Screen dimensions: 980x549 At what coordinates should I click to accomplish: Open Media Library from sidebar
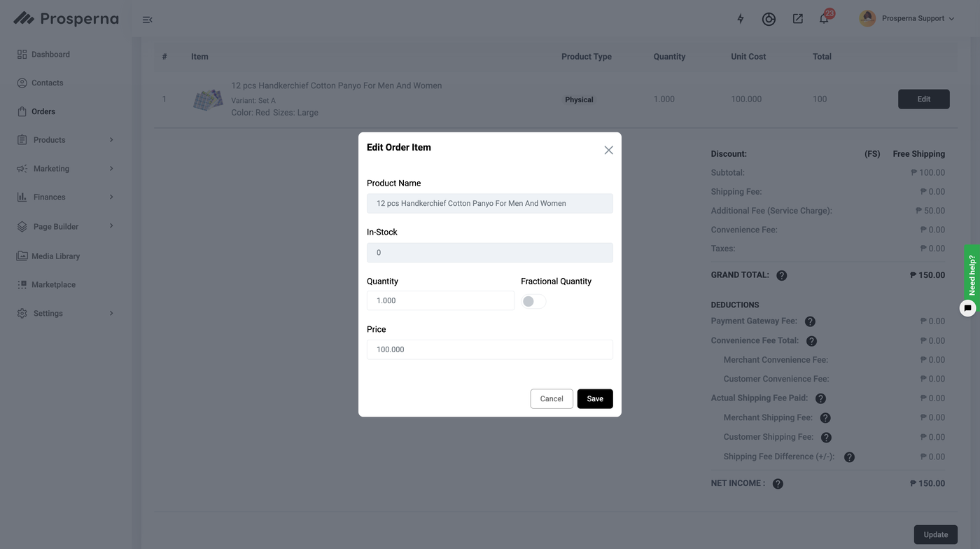[55, 256]
